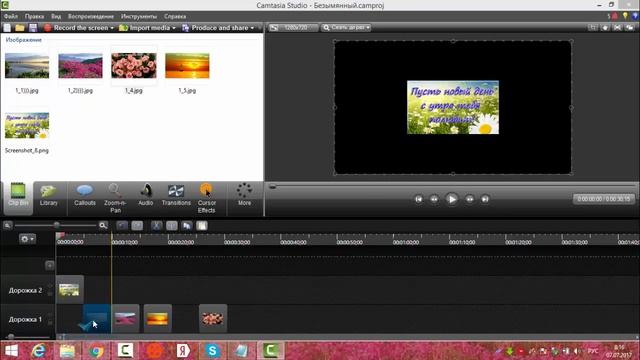Viewport: 640px width, 360px height.
Task: Click the pan mode hand icon
Action: (605, 27)
